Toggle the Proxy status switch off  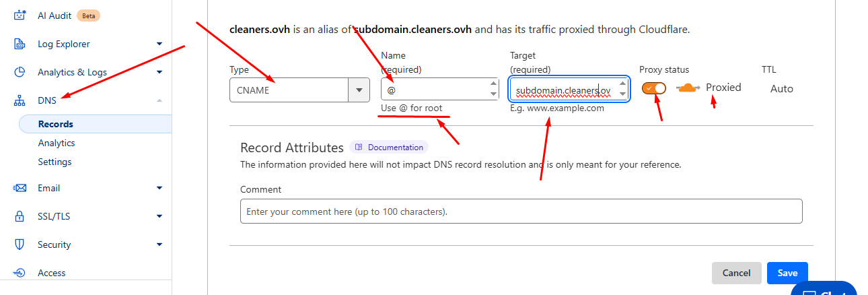654,88
